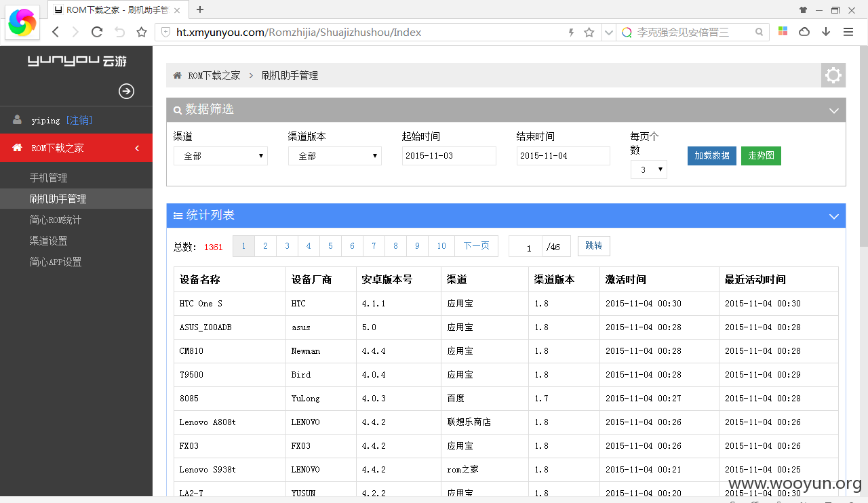Click the breadcrumb home icon

[x=177, y=75]
